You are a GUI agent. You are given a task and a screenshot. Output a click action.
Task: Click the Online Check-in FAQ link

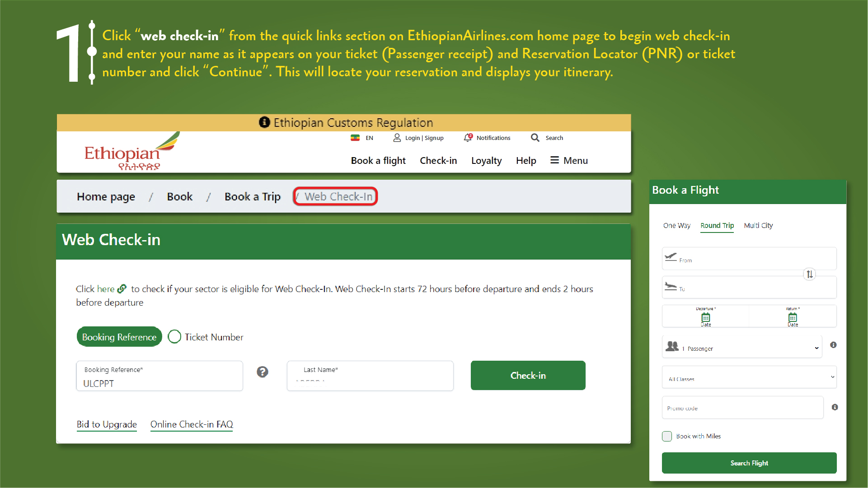click(x=192, y=424)
